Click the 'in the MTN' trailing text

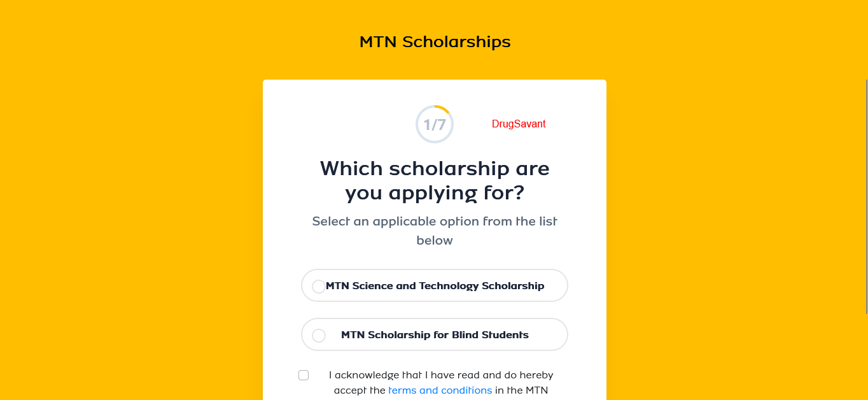click(x=521, y=390)
